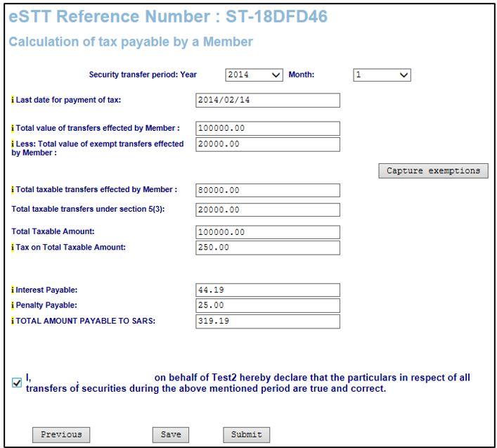Click the Capture exemptions button
Screen dimensions: 497x448
pyautogui.click(x=433, y=171)
